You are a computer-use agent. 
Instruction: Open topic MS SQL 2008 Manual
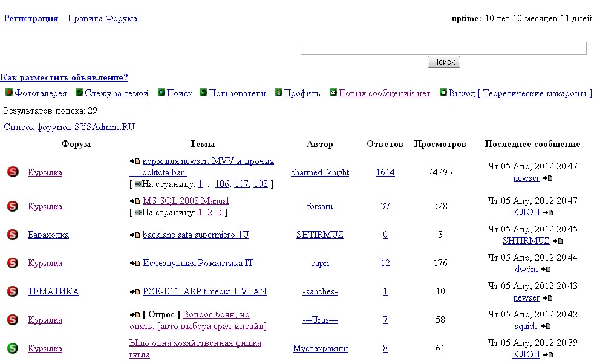186,201
